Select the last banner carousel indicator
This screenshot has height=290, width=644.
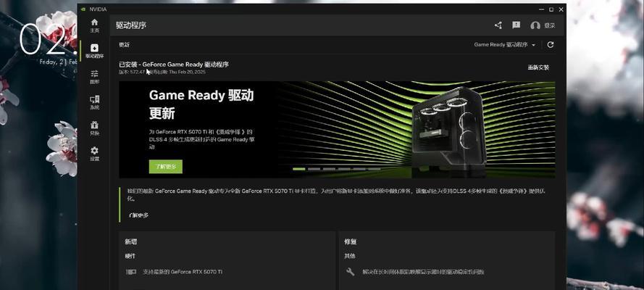[x=375, y=169]
